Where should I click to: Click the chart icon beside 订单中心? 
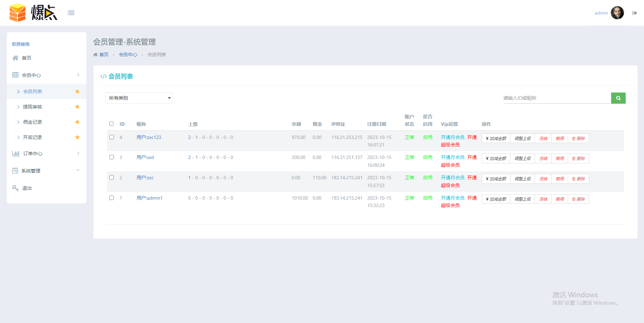pyautogui.click(x=16, y=153)
